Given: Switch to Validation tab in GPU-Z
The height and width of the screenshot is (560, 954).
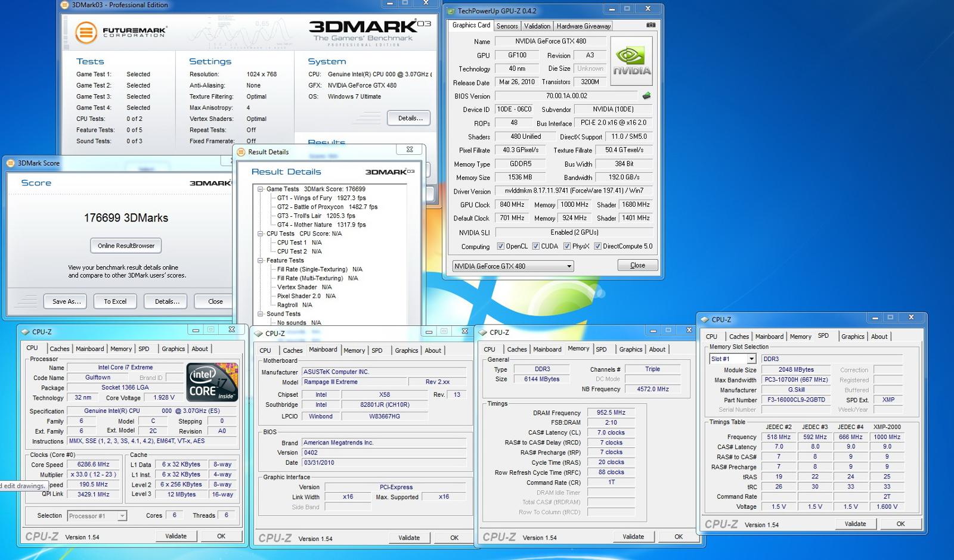Looking at the screenshot, I should click(x=537, y=26).
